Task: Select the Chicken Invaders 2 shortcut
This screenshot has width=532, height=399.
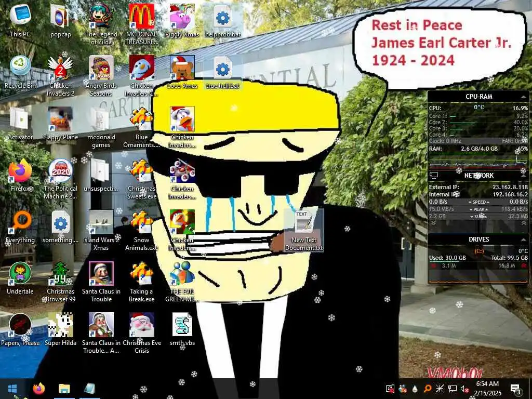Action: (60, 76)
